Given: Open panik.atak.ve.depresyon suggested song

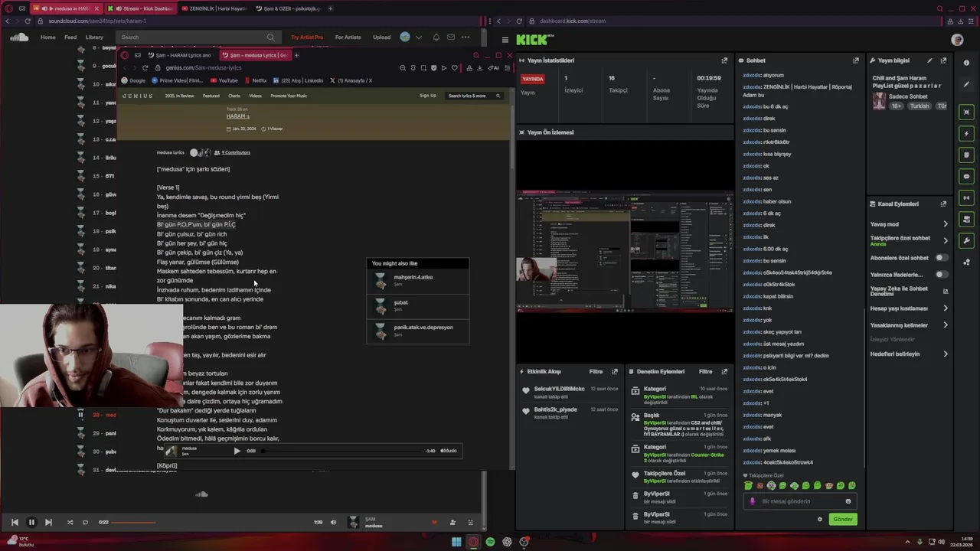Looking at the screenshot, I should 417,330.
